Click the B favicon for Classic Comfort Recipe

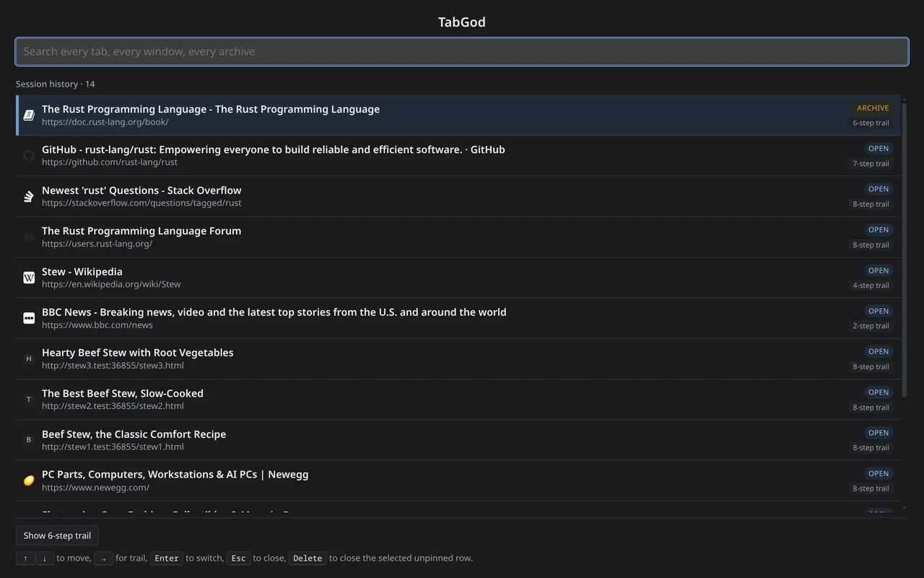[x=29, y=440]
